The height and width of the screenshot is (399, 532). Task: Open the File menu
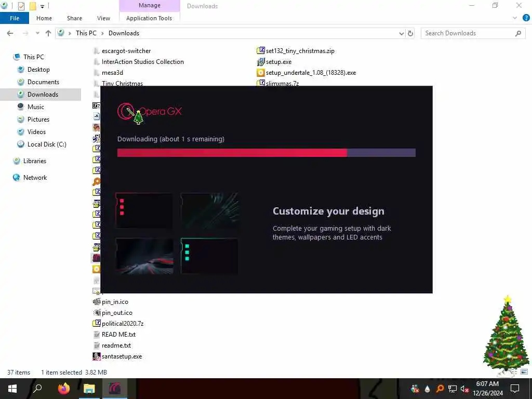pos(15,18)
